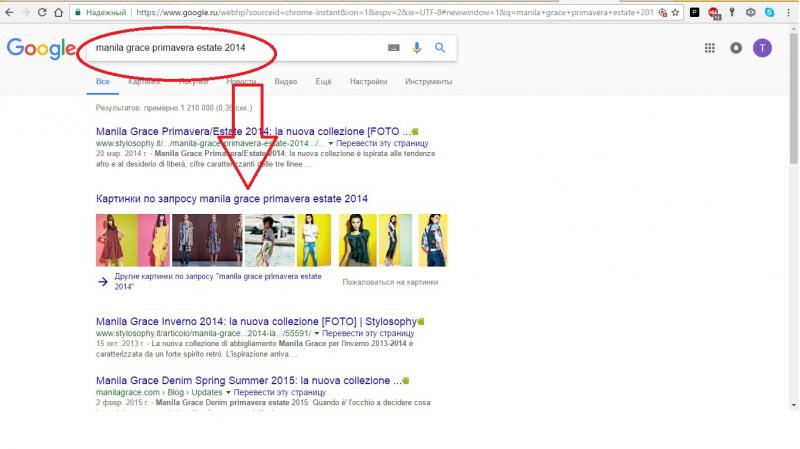
Task: Open thumbnail of woman by the marina
Action: (x=270, y=240)
